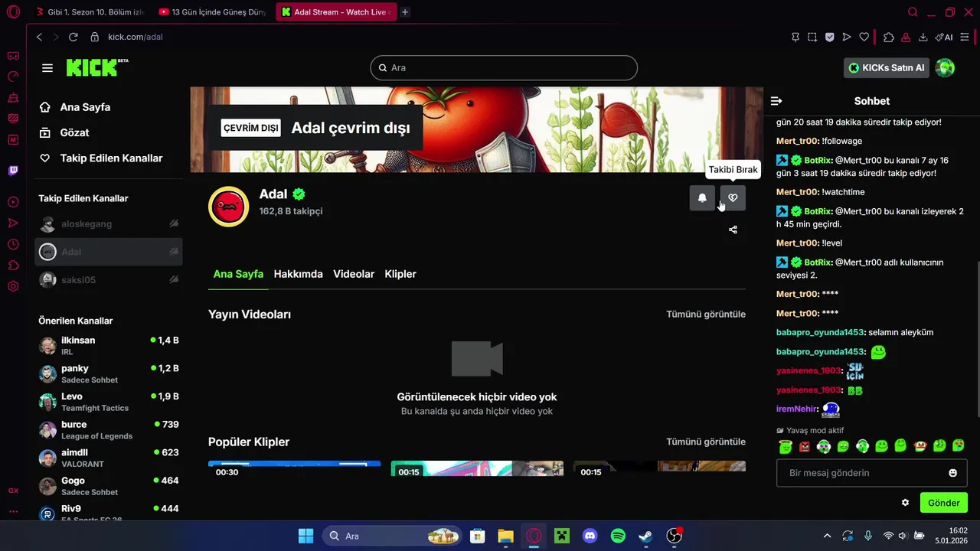This screenshot has width=980, height=551.
Task: Open recommended channel panky
Action: 109,373
